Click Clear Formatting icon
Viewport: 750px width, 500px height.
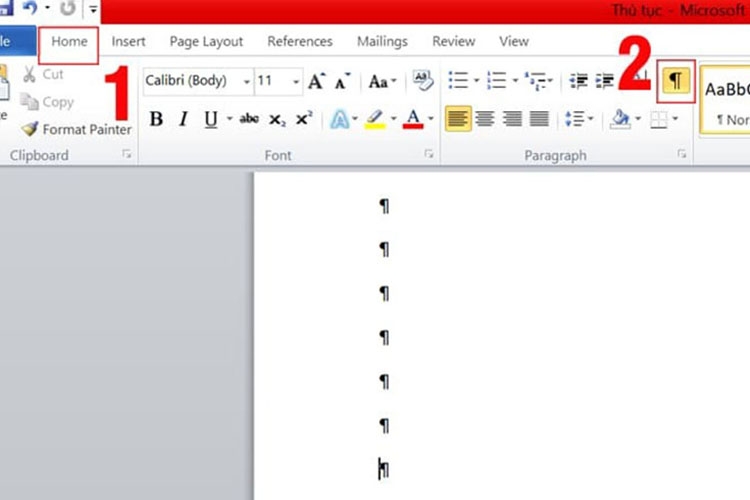[423, 81]
